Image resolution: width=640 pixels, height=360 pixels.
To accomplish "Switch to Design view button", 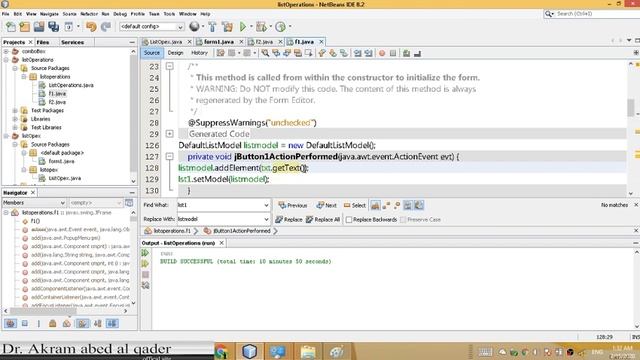I will (x=176, y=53).
